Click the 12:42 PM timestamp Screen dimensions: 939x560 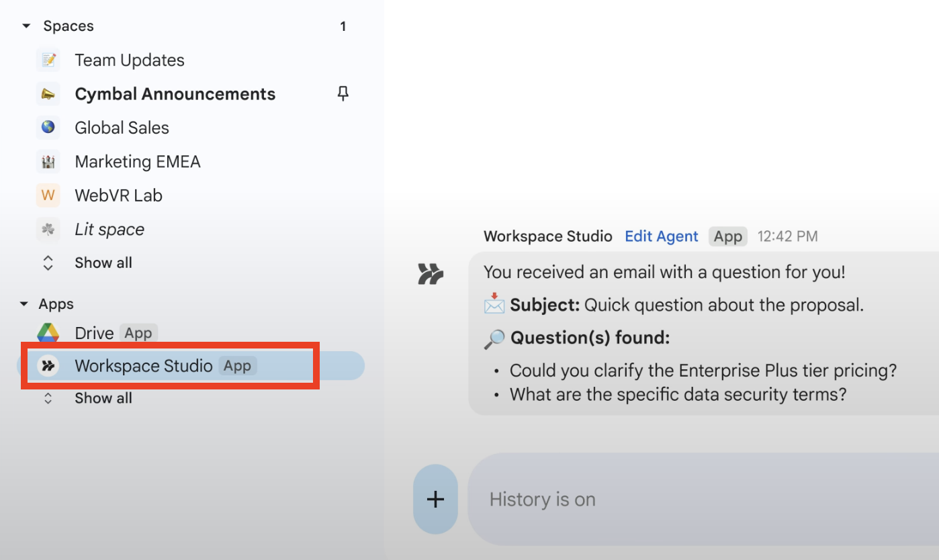[x=788, y=236]
